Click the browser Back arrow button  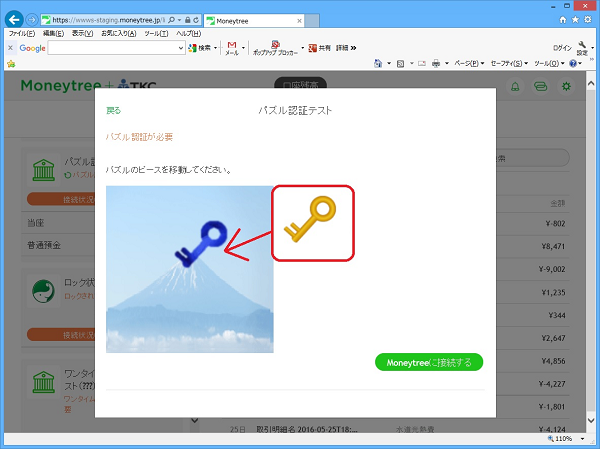[14, 20]
